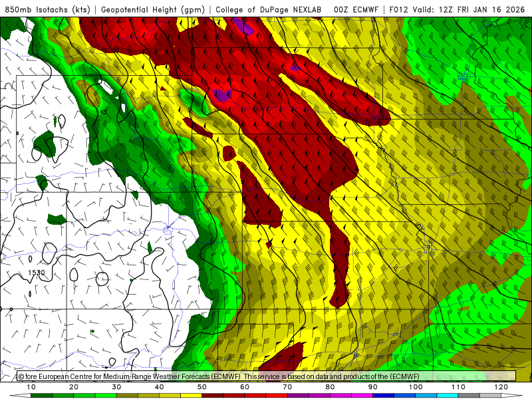Pick the dark gray swatch just after 110

(x=469, y=396)
